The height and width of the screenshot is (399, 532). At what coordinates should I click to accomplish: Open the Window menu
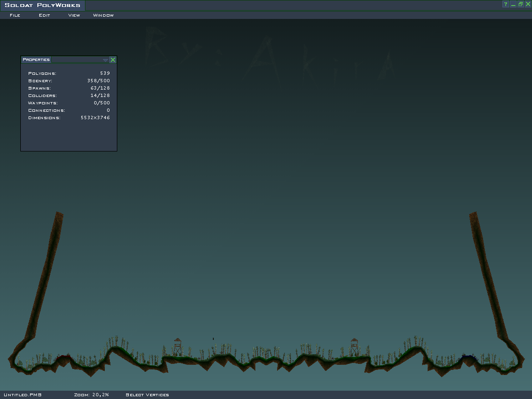(103, 15)
